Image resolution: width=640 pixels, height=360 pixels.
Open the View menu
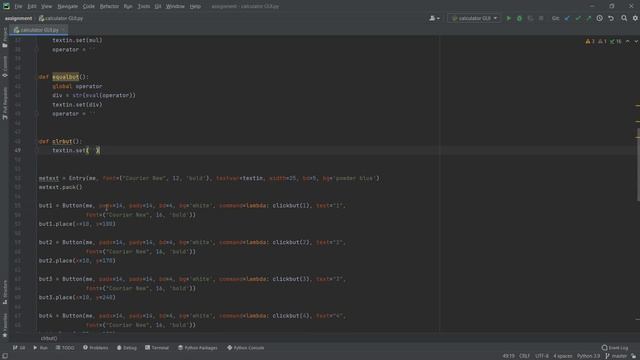[x=47, y=7]
